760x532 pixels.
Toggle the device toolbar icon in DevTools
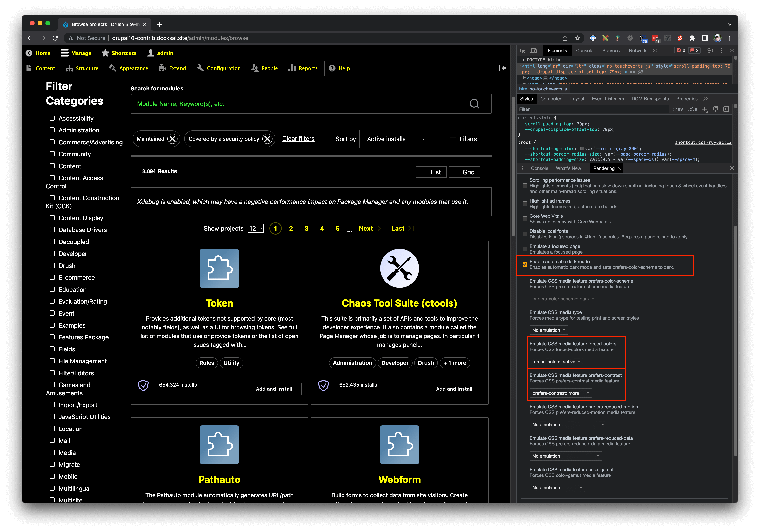(x=533, y=51)
